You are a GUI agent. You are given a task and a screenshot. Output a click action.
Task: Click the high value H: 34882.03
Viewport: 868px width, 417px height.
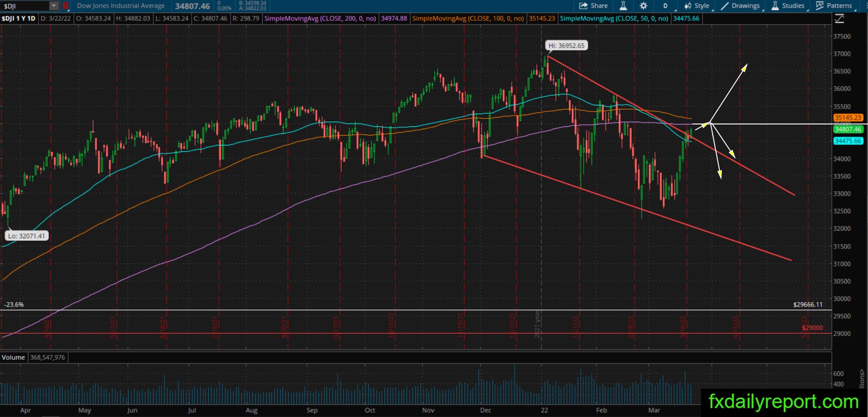[133, 19]
